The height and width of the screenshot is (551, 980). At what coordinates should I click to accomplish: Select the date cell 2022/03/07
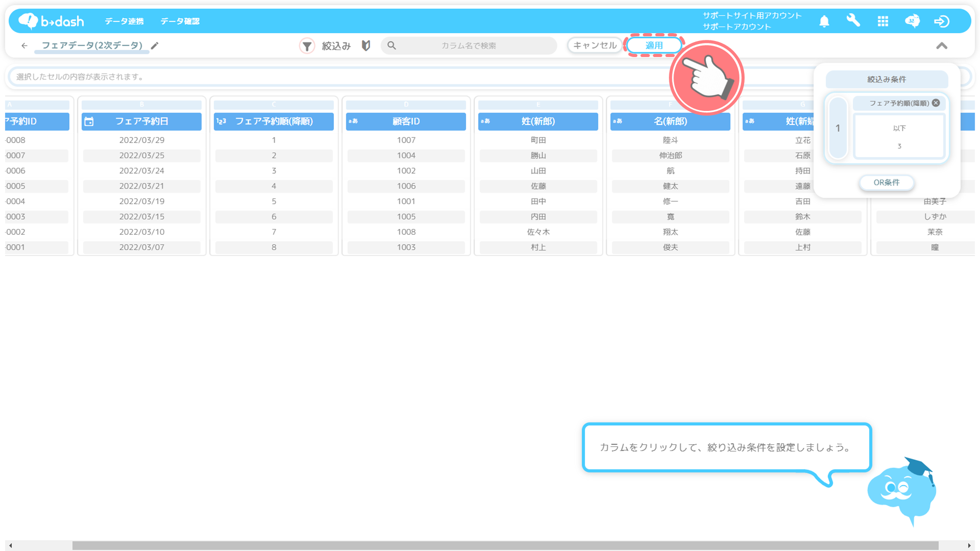coord(142,247)
